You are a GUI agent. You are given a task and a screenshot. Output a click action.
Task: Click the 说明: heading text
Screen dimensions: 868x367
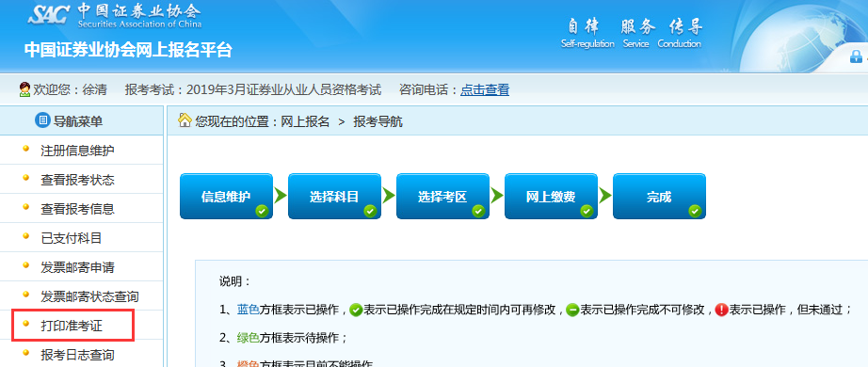pos(235,281)
